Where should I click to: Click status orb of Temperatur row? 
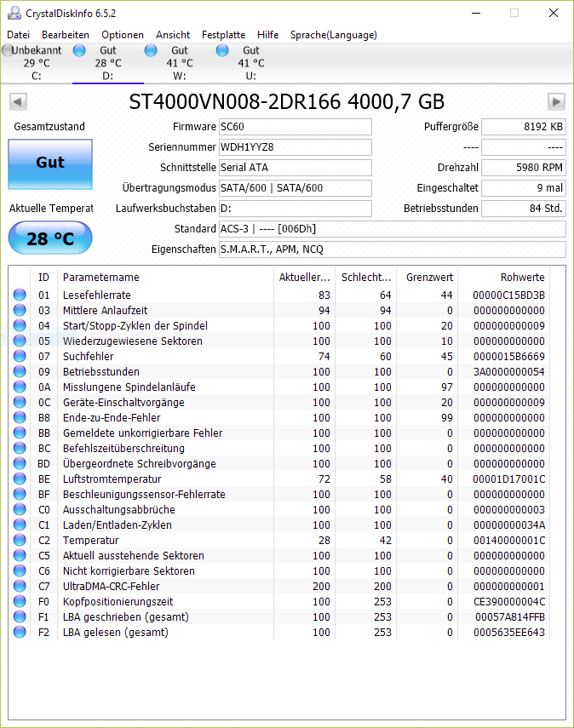click(x=20, y=540)
